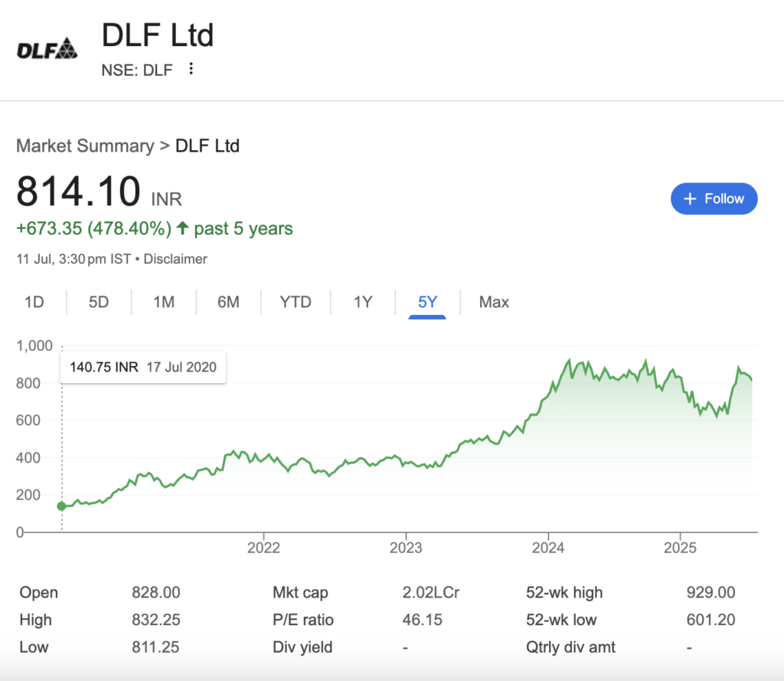Click the High value 832.25

156,620
